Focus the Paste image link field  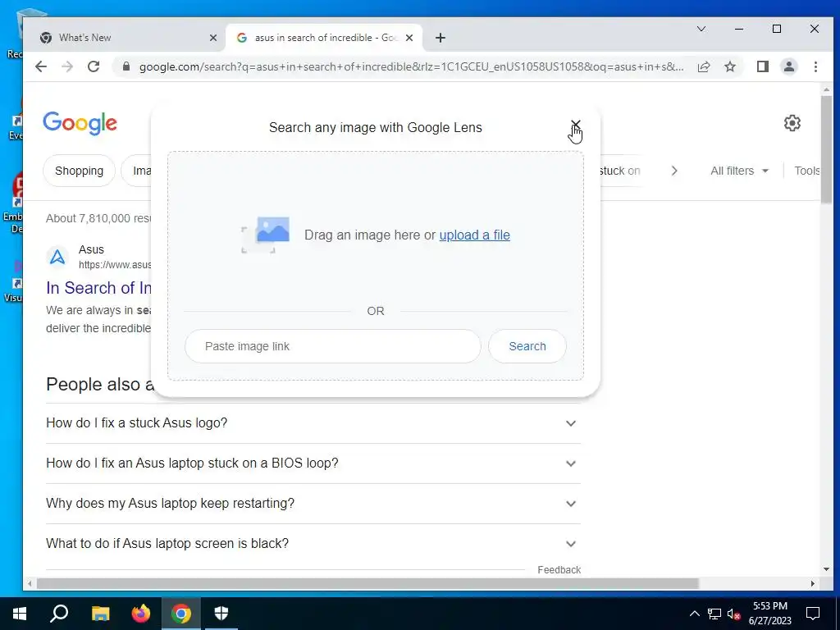tap(333, 346)
